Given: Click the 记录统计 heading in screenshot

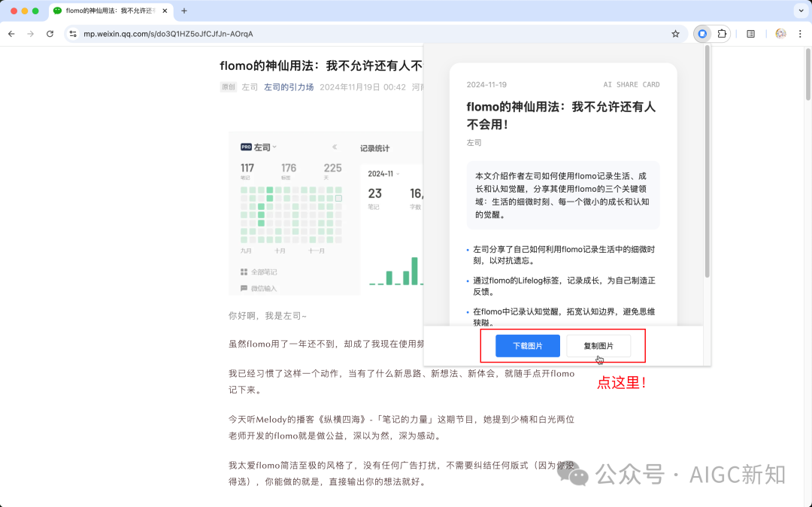Looking at the screenshot, I should [x=374, y=148].
